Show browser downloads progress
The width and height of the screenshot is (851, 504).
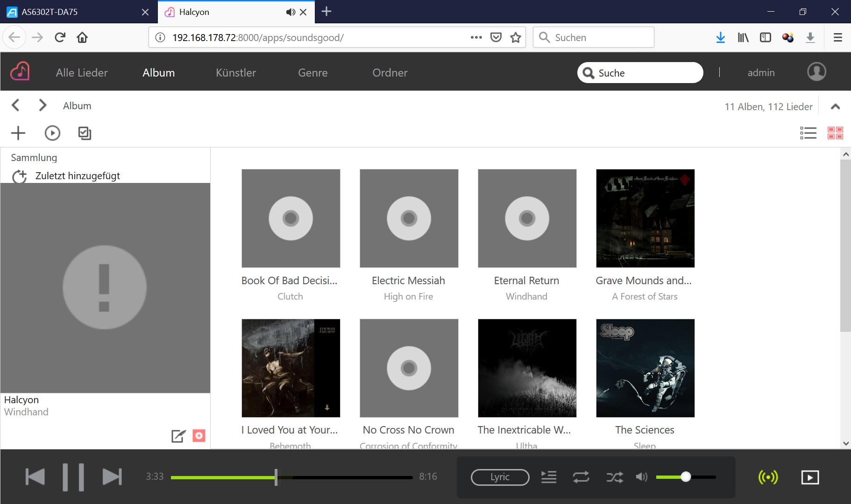(x=721, y=37)
